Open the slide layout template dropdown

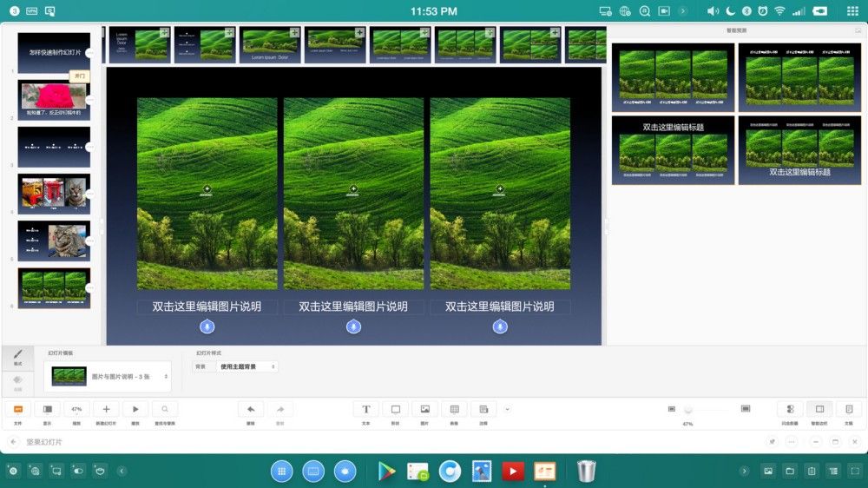pyautogui.click(x=108, y=377)
